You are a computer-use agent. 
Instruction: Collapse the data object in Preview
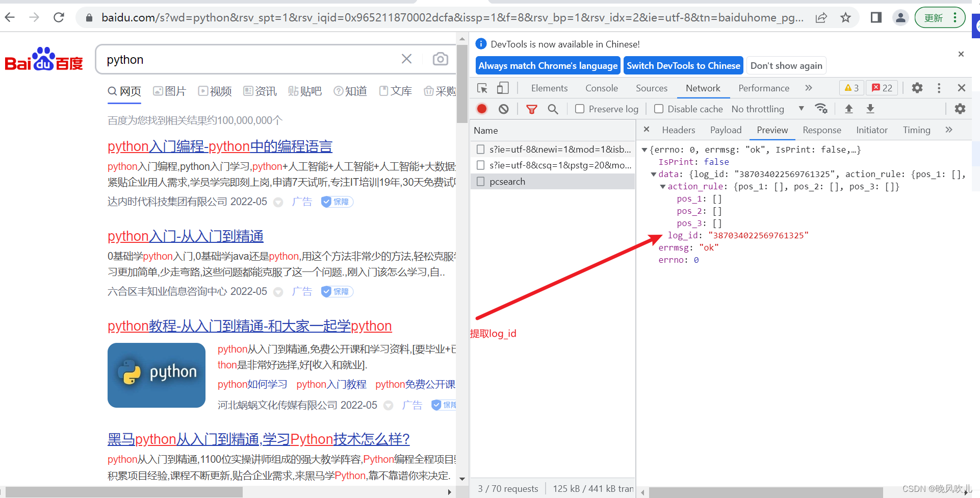point(654,174)
